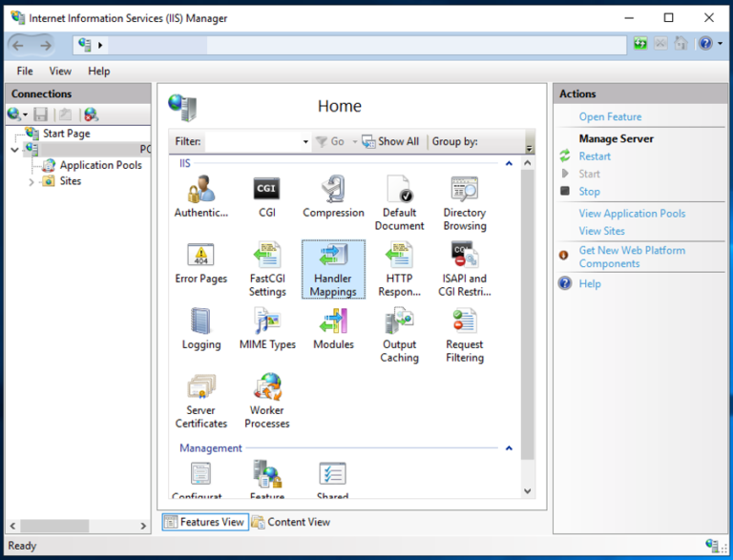The image size is (733, 560).
Task: Click the refresh page icon beside the address bar
Action: [640, 44]
